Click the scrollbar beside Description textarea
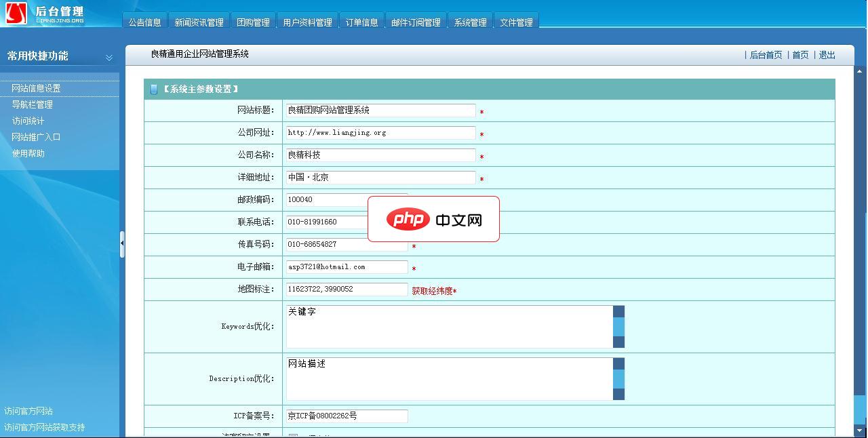 point(618,379)
